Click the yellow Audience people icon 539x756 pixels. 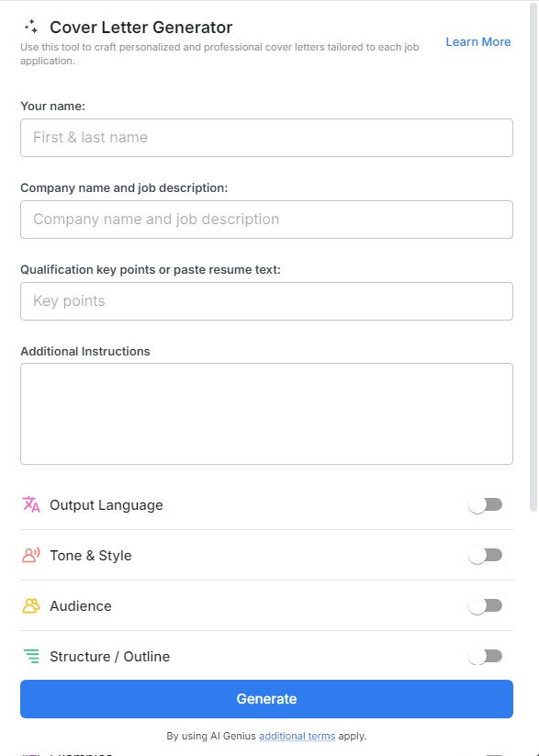[28, 605]
